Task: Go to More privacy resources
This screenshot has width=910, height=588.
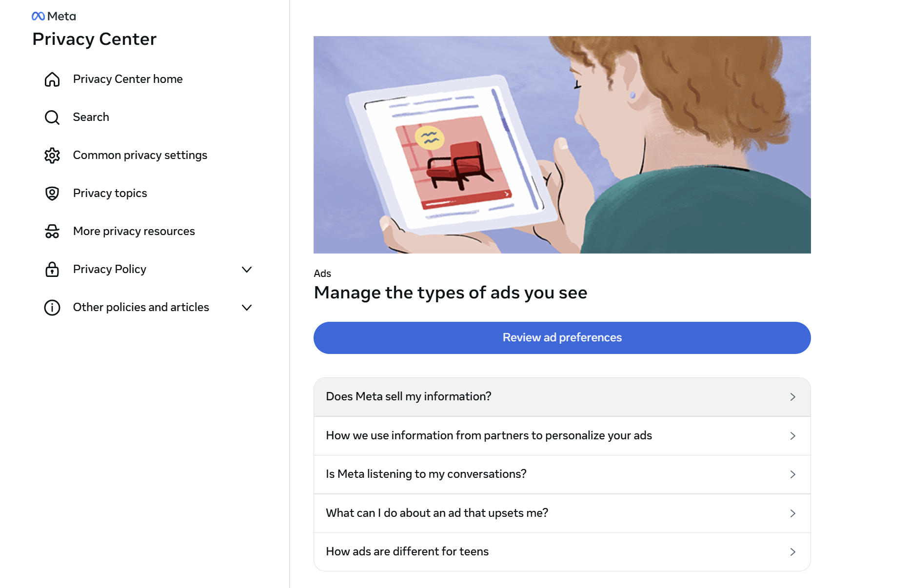Action: [x=134, y=231]
